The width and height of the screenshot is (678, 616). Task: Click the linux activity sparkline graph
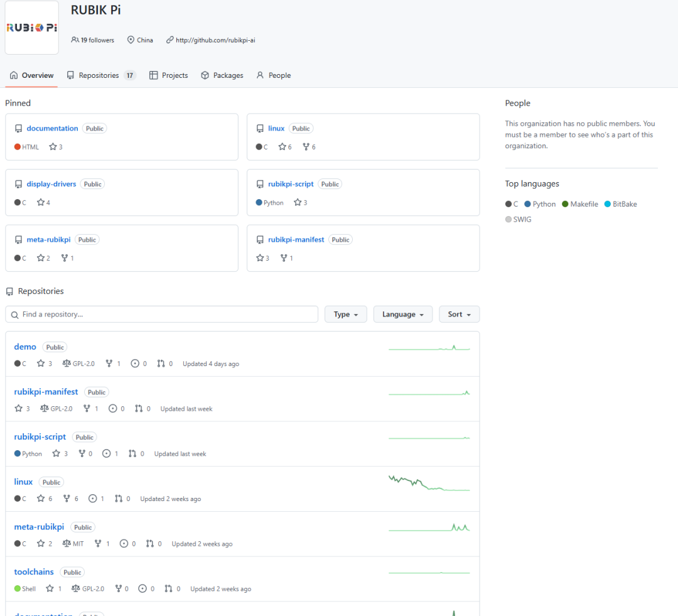pos(429,483)
